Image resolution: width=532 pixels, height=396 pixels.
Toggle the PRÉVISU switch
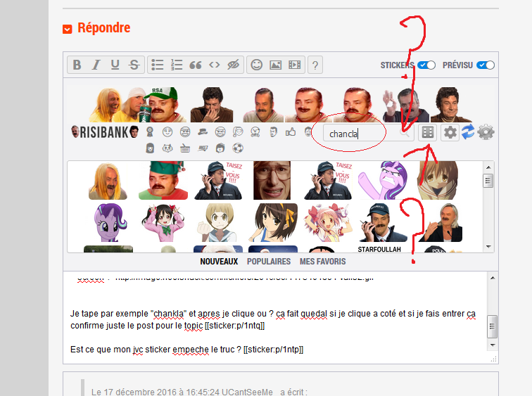(x=486, y=65)
